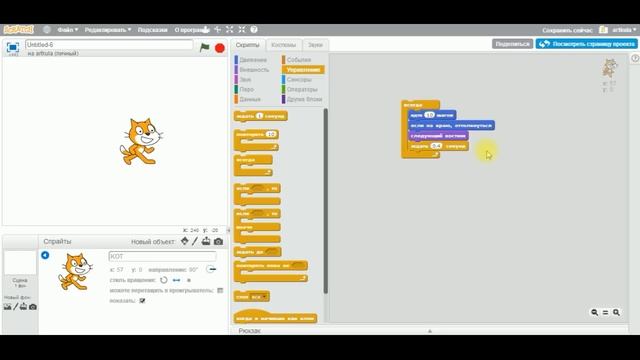This screenshot has width=640, height=360.
Task: Open the arttula account dropdown
Action: 624,30
